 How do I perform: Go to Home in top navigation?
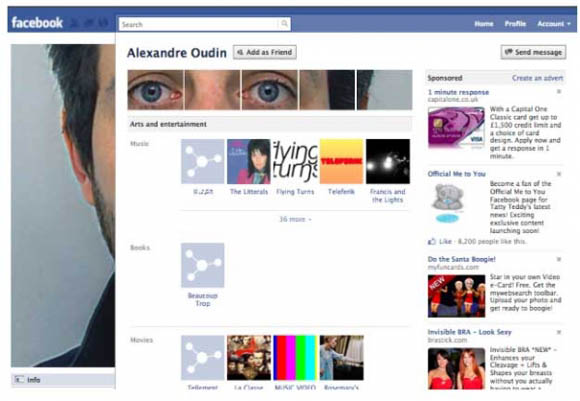(x=484, y=24)
